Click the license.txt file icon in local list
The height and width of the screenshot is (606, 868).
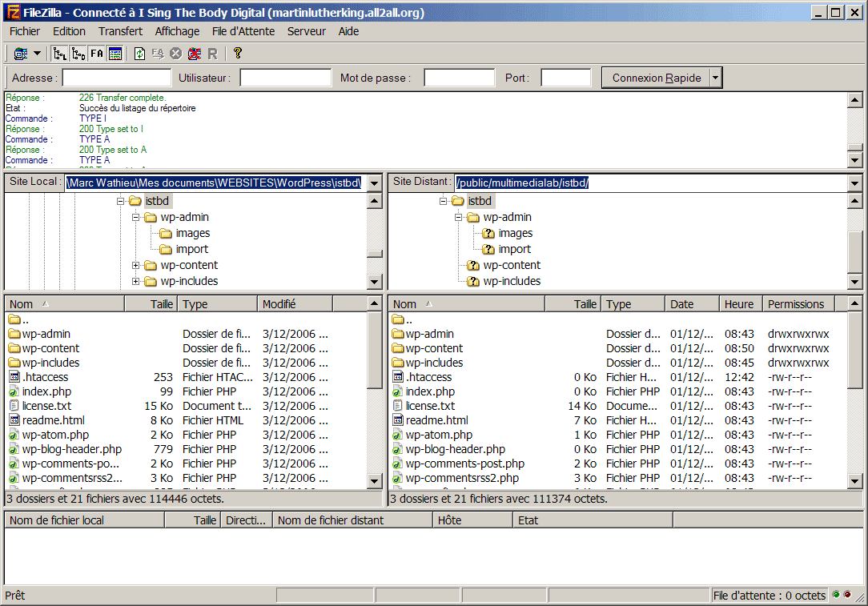coord(14,406)
